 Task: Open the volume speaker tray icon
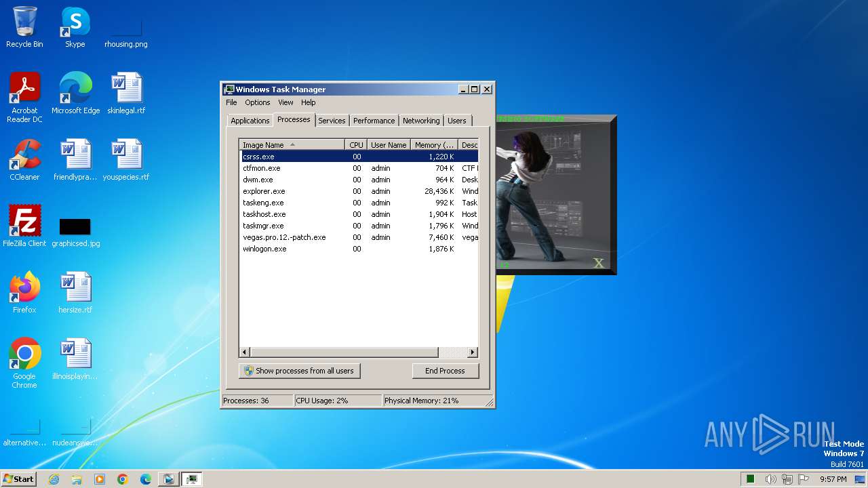(x=770, y=479)
